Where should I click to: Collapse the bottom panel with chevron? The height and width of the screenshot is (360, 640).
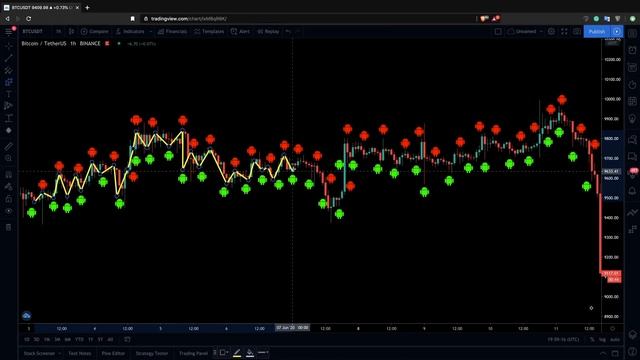pos(603,353)
